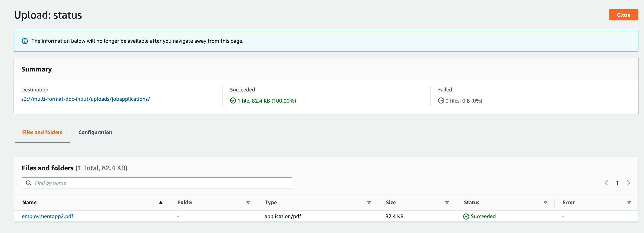Click the '1 file, 82.4 KB (100.00%)' summary text
This screenshot has height=233, width=644.
coord(266,101)
